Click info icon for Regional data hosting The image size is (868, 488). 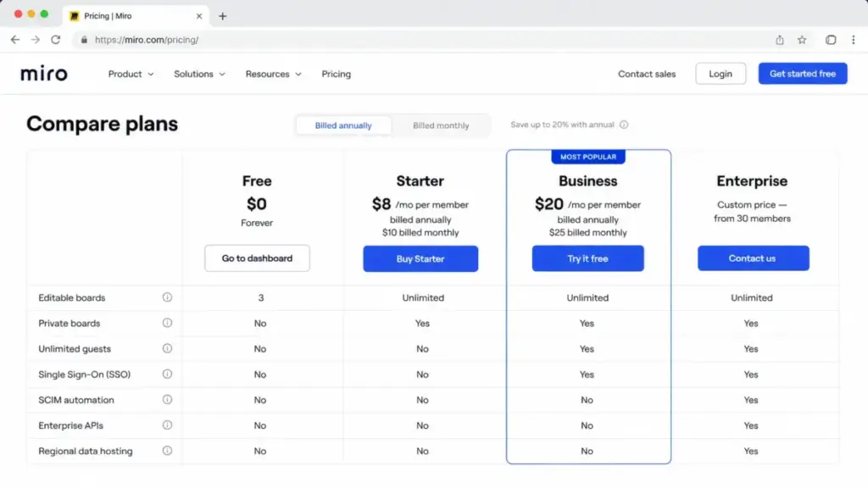pos(167,451)
